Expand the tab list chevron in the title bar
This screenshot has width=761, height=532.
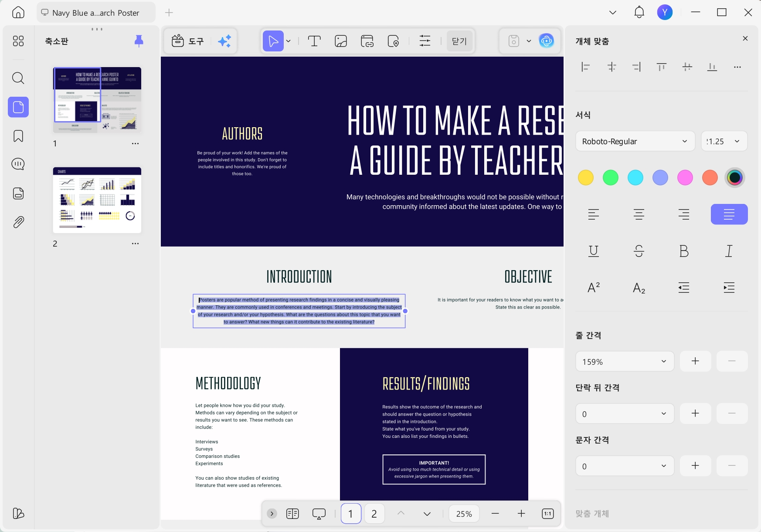tap(613, 12)
